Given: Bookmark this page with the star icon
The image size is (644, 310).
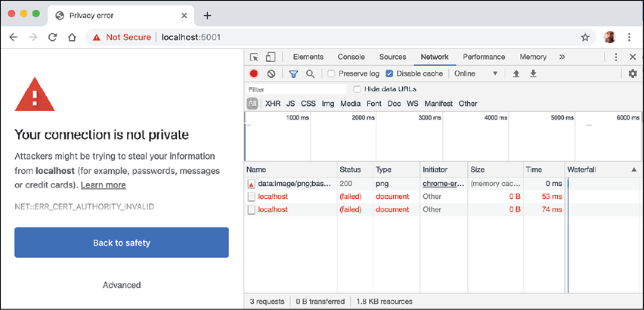Looking at the screenshot, I should tap(585, 37).
